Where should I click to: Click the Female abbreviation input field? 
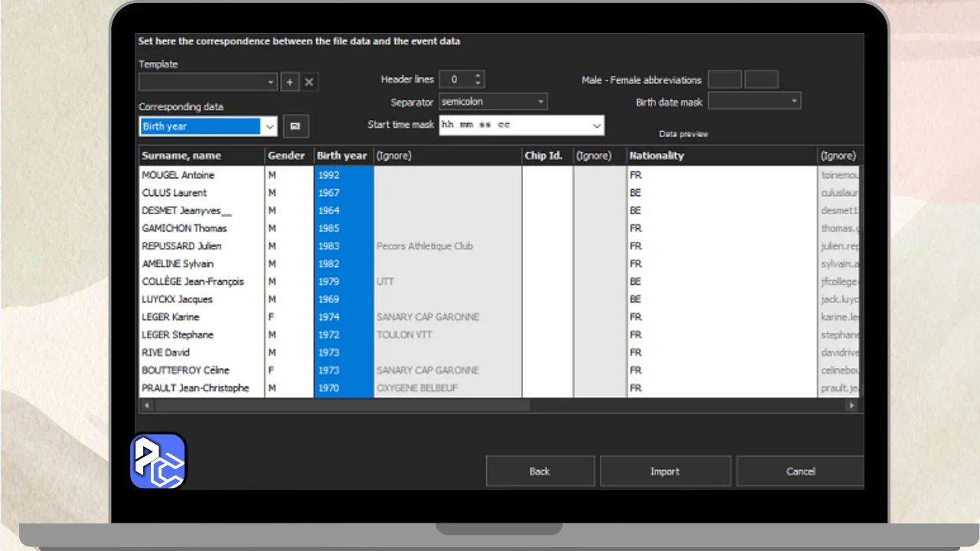(761, 80)
